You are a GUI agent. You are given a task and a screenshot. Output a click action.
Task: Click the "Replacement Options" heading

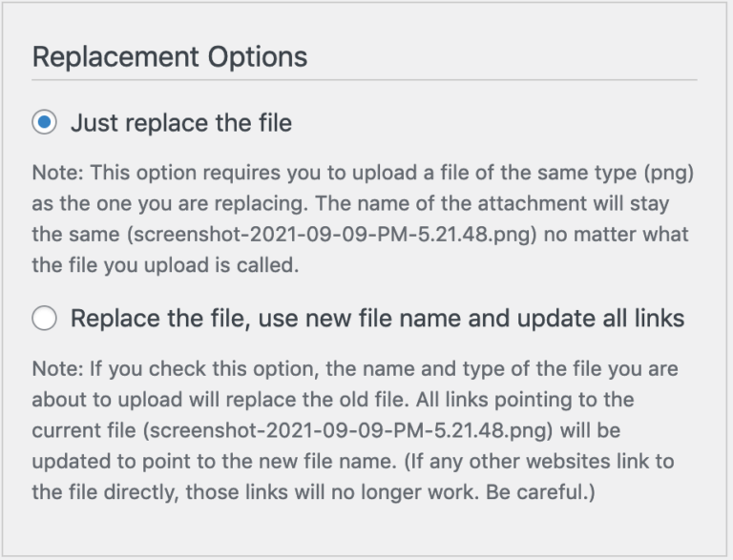click(x=170, y=56)
